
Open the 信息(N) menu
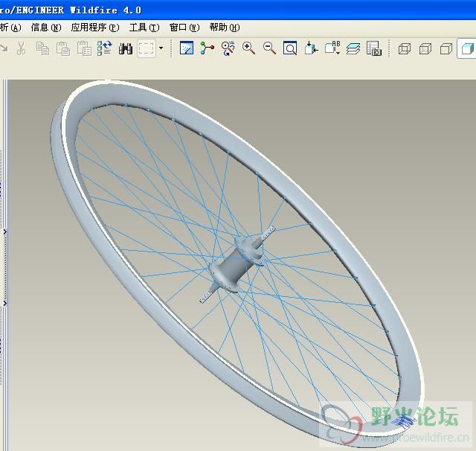point(46,28)
